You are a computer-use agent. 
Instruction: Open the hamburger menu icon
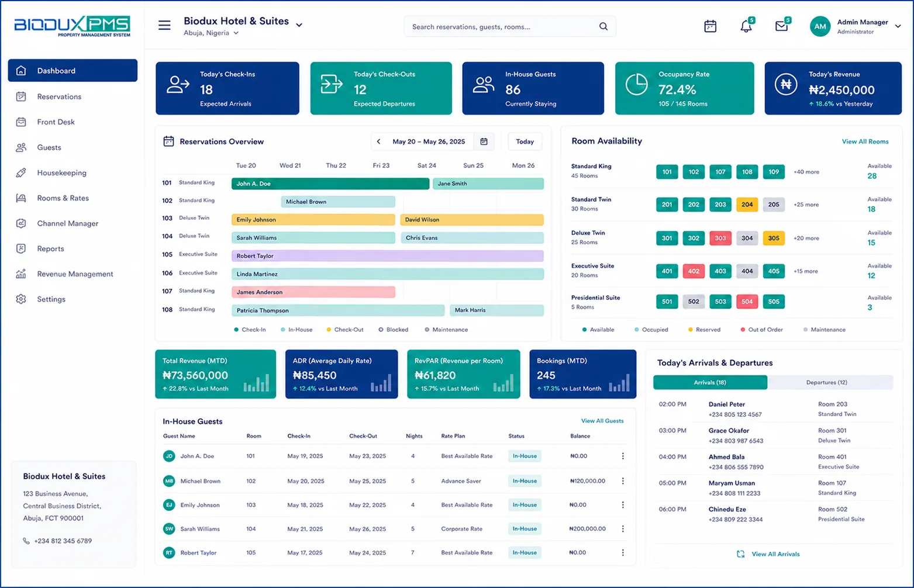(x=164, y=25)
